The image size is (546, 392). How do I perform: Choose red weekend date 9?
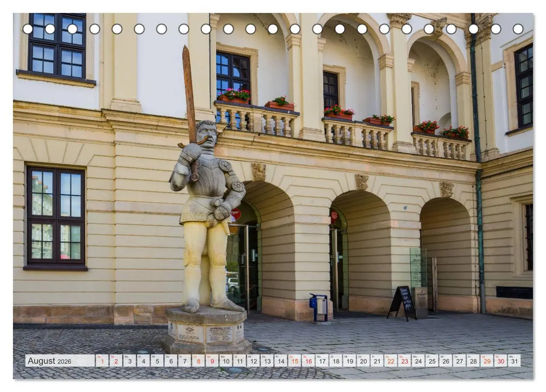coord(212,360)
